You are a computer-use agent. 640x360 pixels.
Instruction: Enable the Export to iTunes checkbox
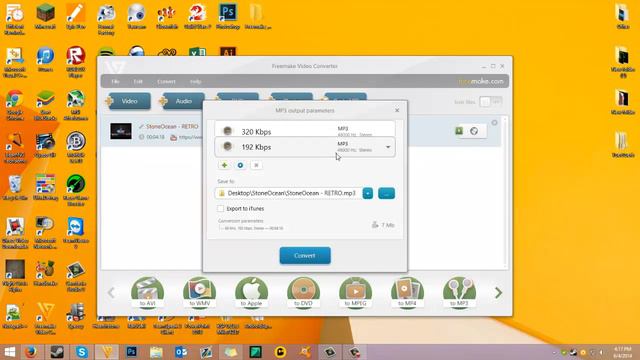(x=220, y=209)
